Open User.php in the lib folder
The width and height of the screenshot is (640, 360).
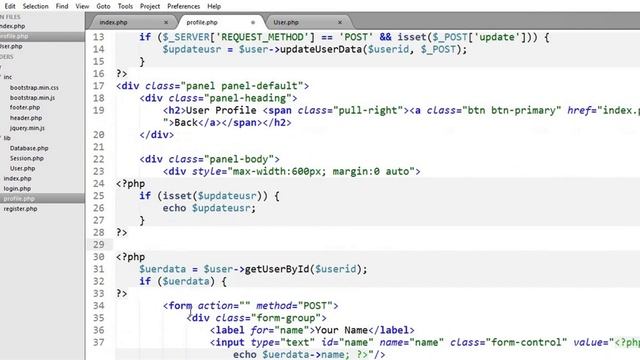coord(22,168)
